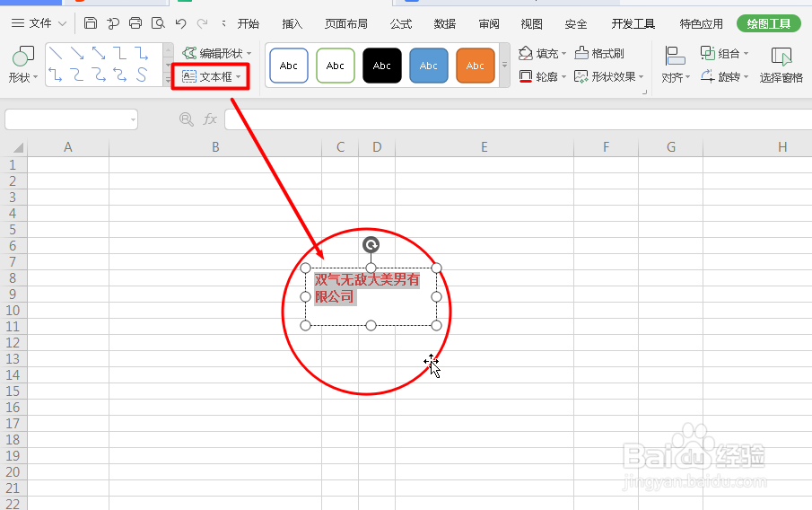Viewport: 812px width, 510px height.
Task: Switch to the 开始 tab
Action: (x=248, y=24)
